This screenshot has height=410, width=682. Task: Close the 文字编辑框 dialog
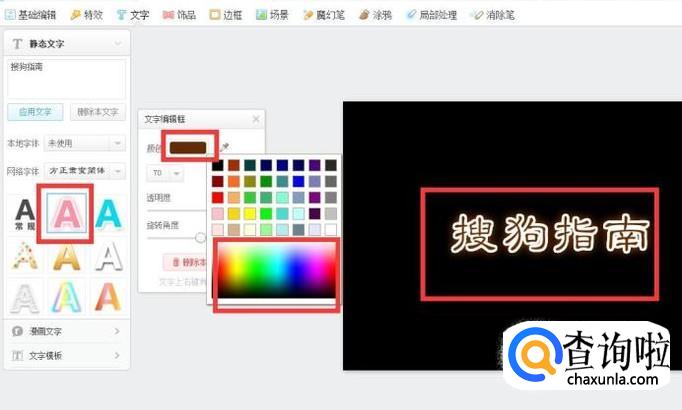click(x=256, y=119)
